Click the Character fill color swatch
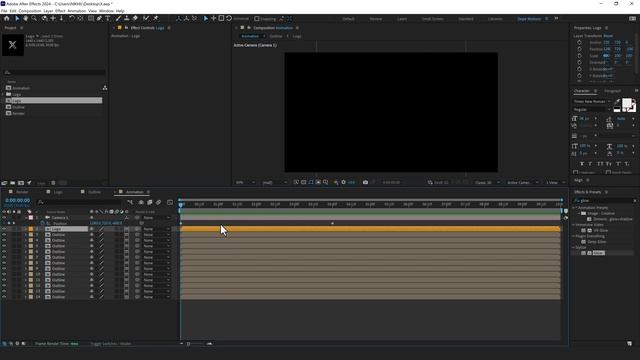Viewport: 640px width, 360px height. [627, 103]
